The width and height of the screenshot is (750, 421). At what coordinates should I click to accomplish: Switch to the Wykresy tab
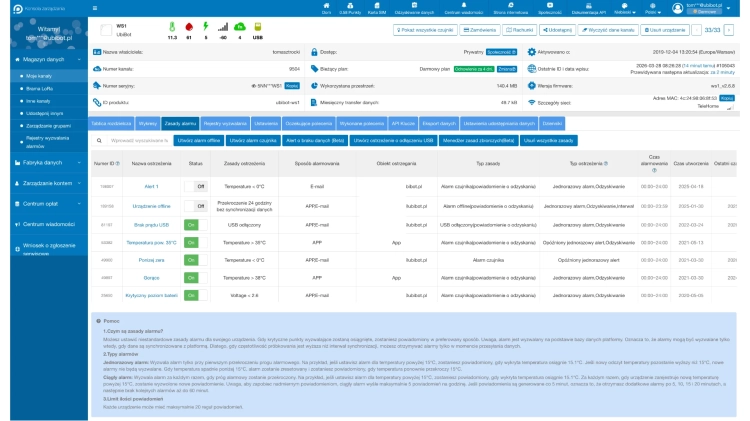tap(147, 121)
